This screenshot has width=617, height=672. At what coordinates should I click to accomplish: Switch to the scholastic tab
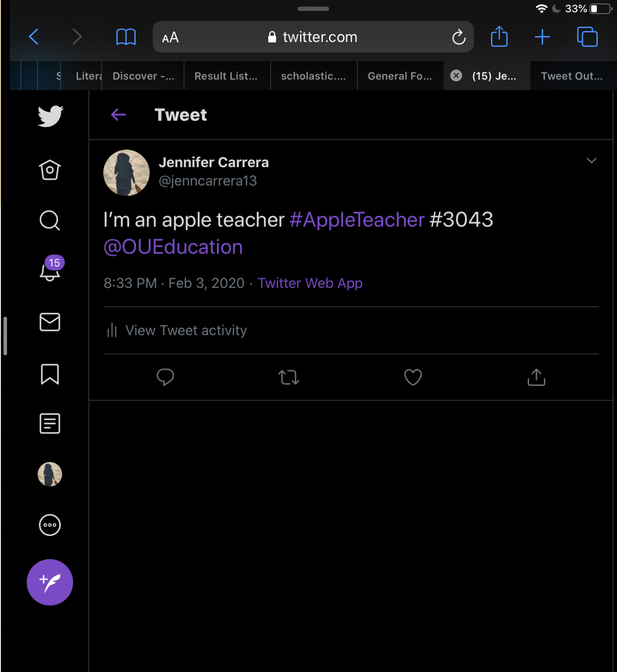(x=313, y=76)
